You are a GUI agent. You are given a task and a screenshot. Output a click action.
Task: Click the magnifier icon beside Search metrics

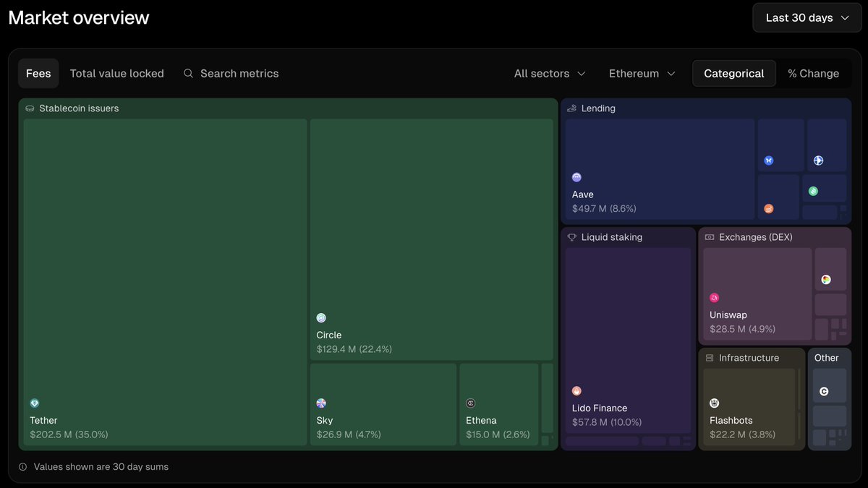pos(188,73)
